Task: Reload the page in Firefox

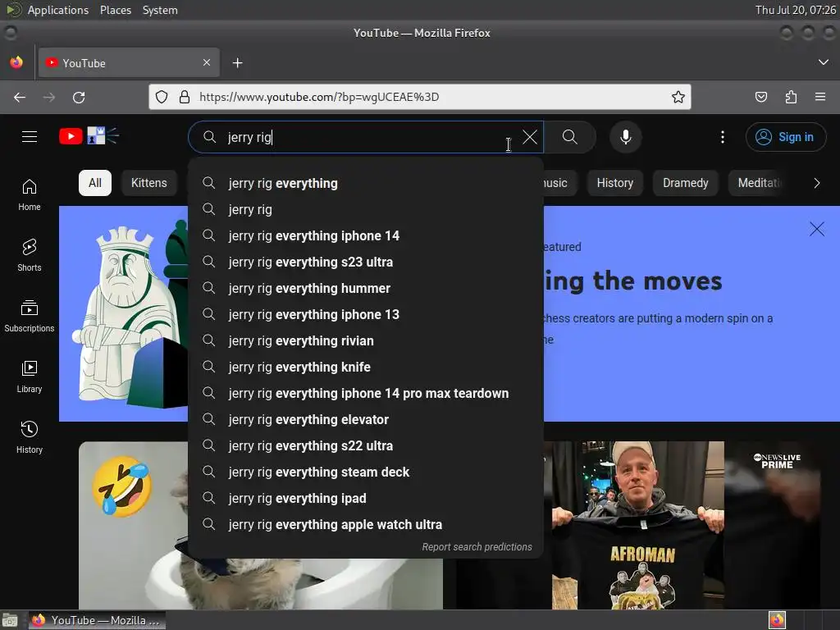Action: click(79, 97)
